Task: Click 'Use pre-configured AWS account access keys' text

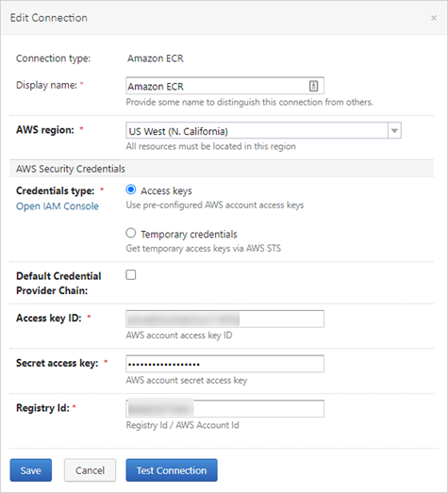Action: (215, 205)
